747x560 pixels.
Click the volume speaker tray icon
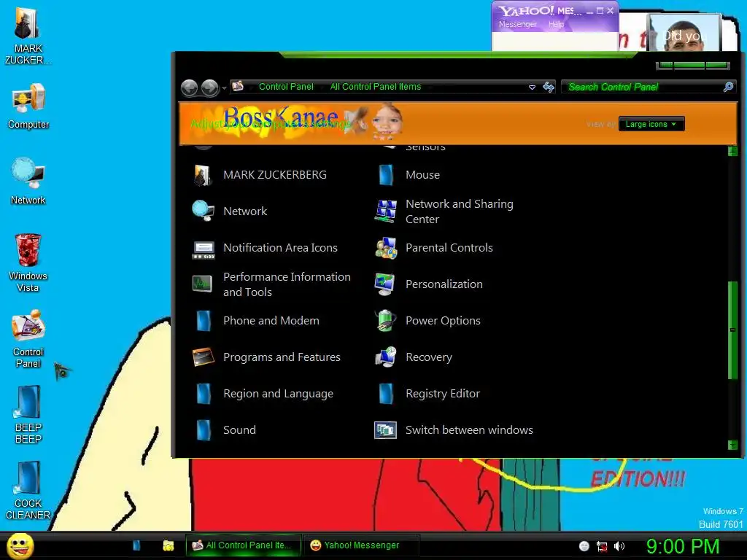click(619, 546)
